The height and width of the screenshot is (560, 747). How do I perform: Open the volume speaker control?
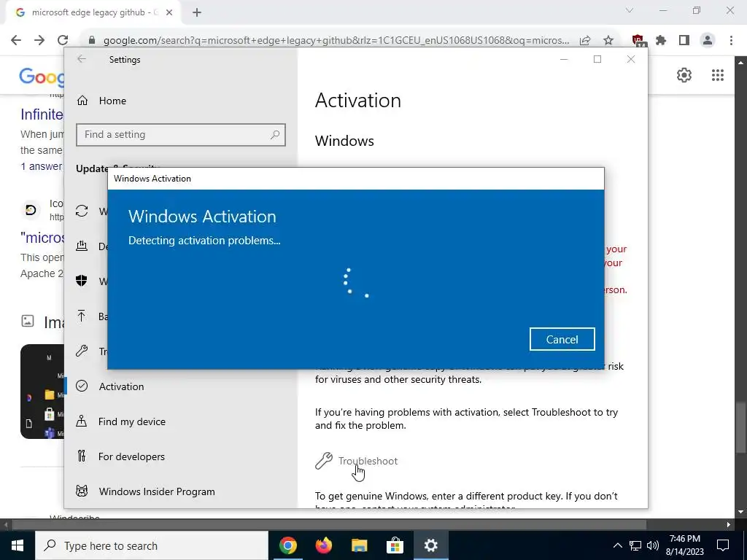653,545
